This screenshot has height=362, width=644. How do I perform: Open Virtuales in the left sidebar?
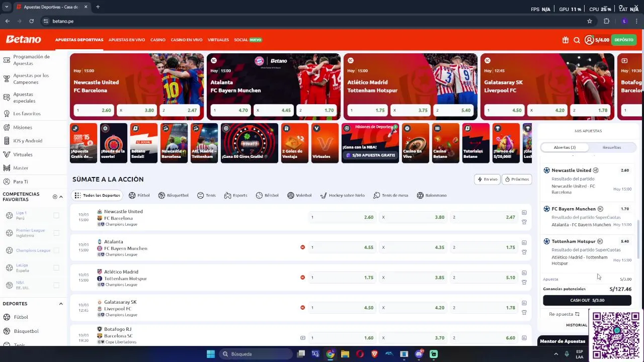(x=23, y=154)
